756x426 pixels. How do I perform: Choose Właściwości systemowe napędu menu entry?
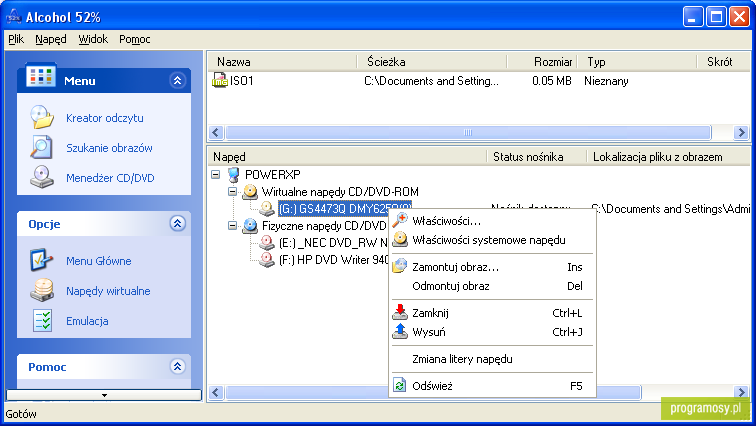(x=492, y=240)
